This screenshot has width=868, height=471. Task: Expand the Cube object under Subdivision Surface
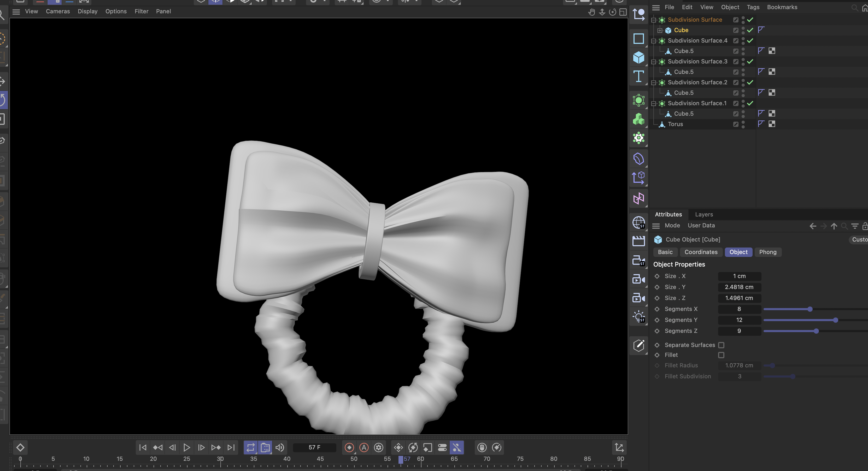pyautogui.click(x=660, y=30)
